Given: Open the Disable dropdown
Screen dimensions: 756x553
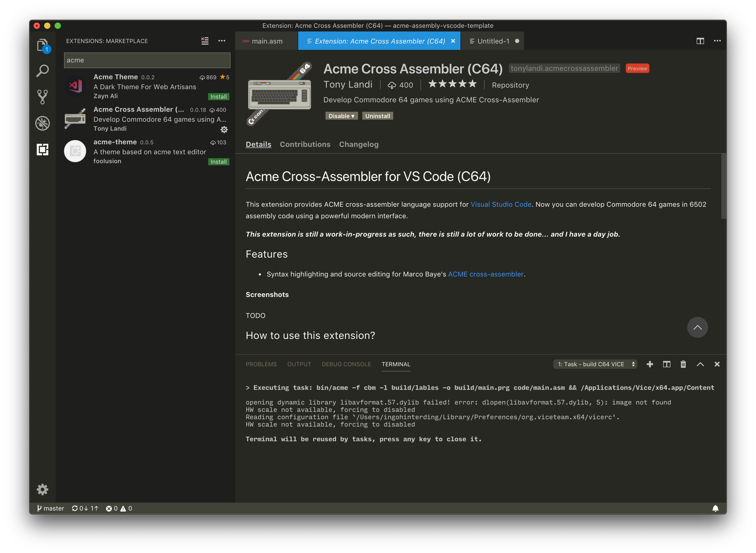Looking at the screenshot, I should tap(341, 116).
